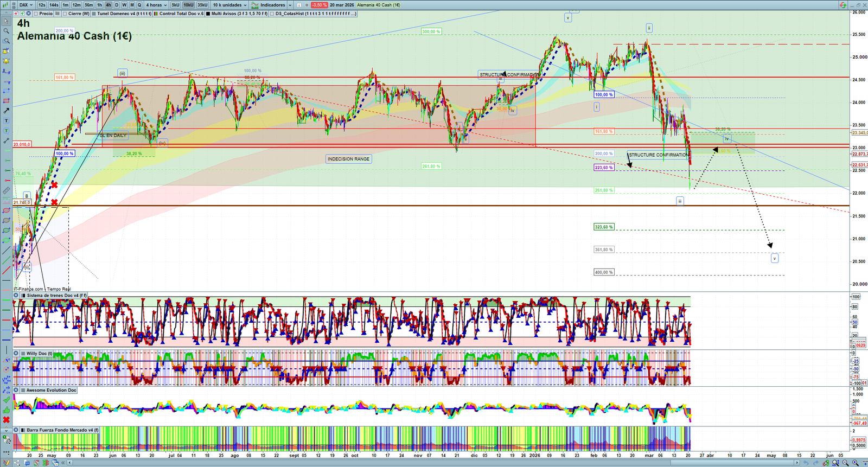This screenshot has width=868, height=467.
Task: Click the INDECISION RANGE chart label
Action: point(348,159)
